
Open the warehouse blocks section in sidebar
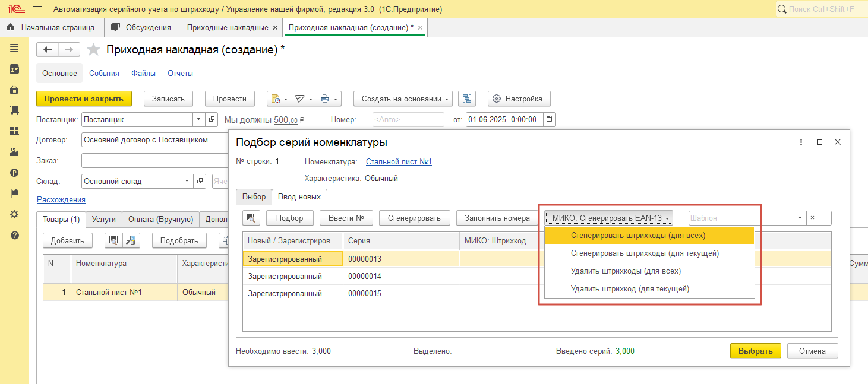point(14,131)
